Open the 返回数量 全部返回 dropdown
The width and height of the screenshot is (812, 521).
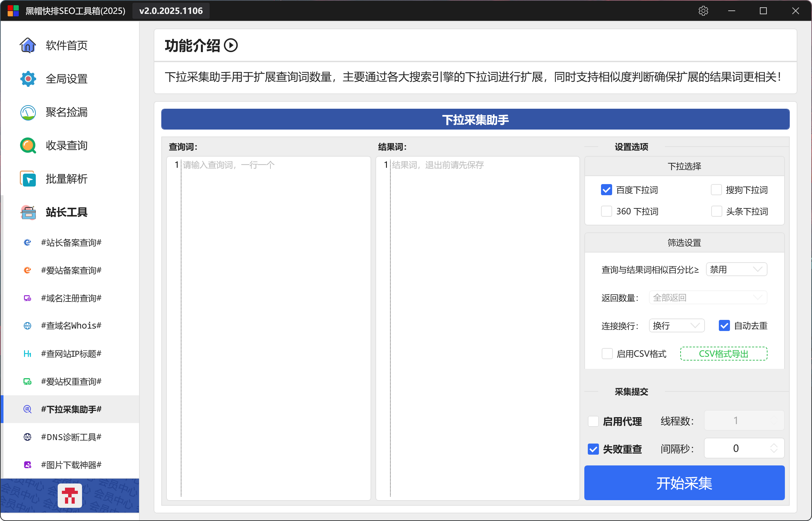pyautogui.click(x=708, y=298)
